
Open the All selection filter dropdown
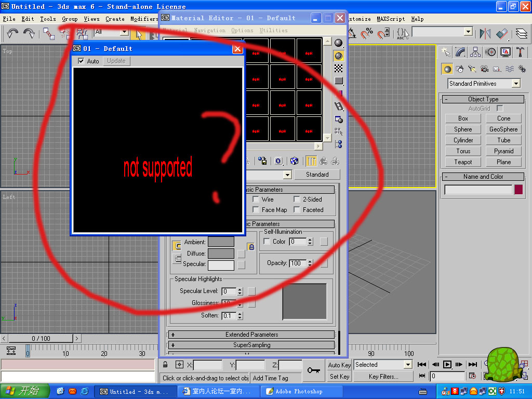point(125,32)
